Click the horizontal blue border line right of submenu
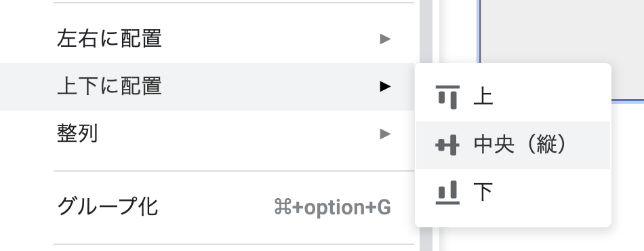This screenshot has height=251, width=644. coord(628,100)
